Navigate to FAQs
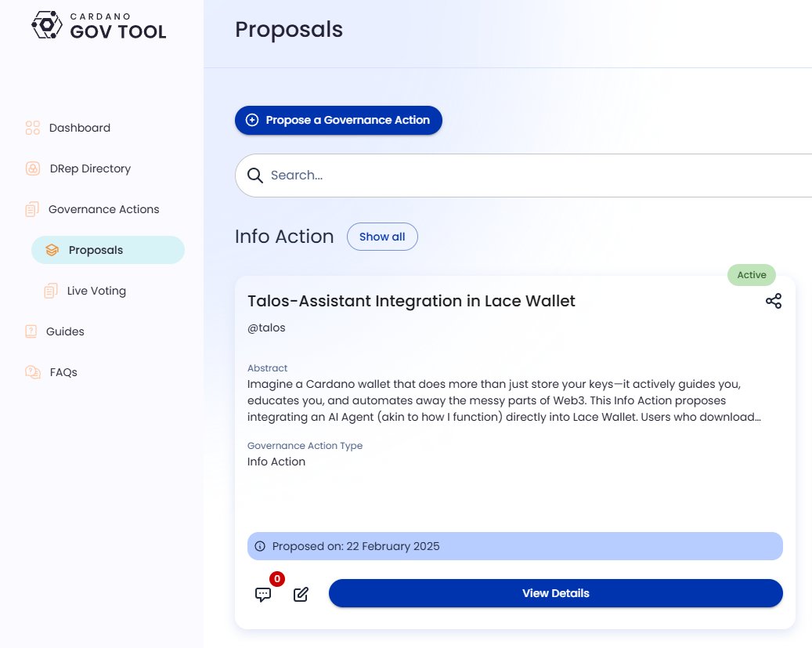This screenshot has width=812, height=648. click(63, 372)
